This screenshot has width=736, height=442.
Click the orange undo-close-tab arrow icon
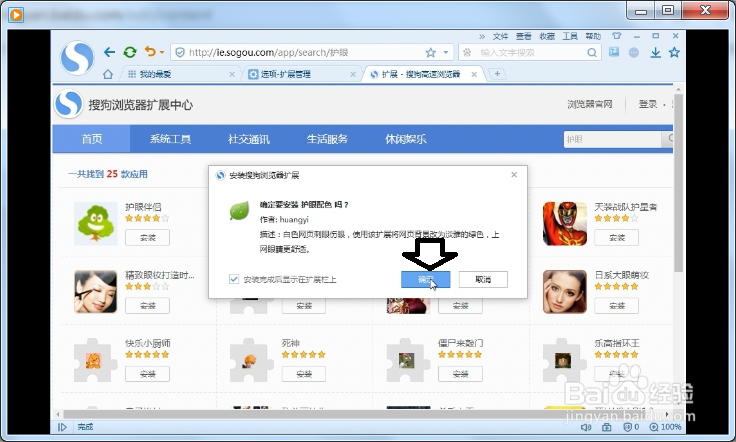[x=150, y=51]
